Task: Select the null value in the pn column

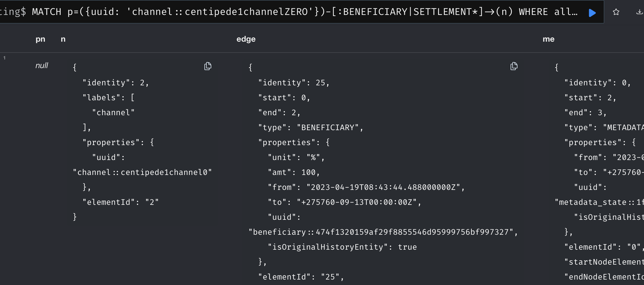Action: click(x=42, y=66)
